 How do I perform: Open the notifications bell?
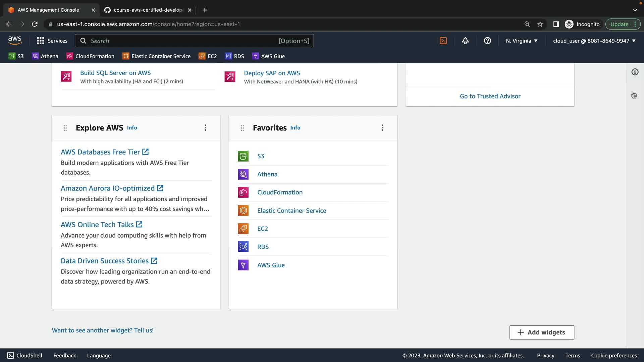tap(465, 41)
